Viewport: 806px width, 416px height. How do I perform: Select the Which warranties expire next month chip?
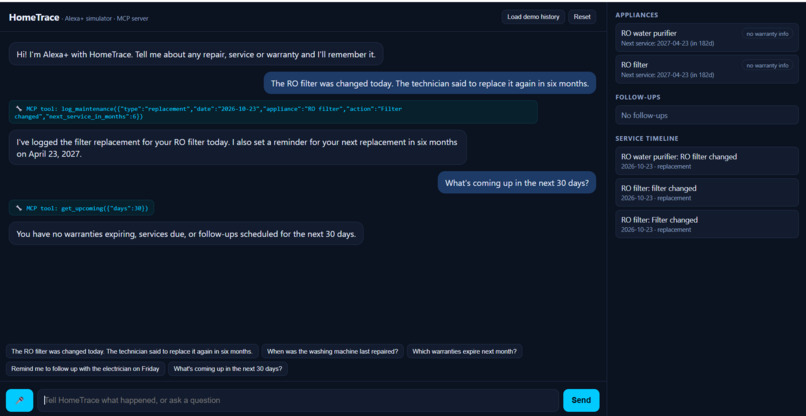tap(465, 352)
